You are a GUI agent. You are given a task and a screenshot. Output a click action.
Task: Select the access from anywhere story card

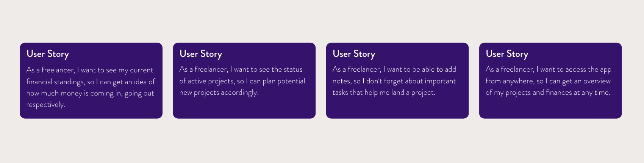(550, 81)
